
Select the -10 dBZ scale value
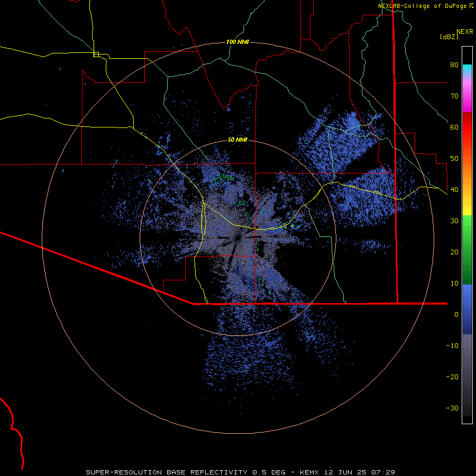click(452, 346)
